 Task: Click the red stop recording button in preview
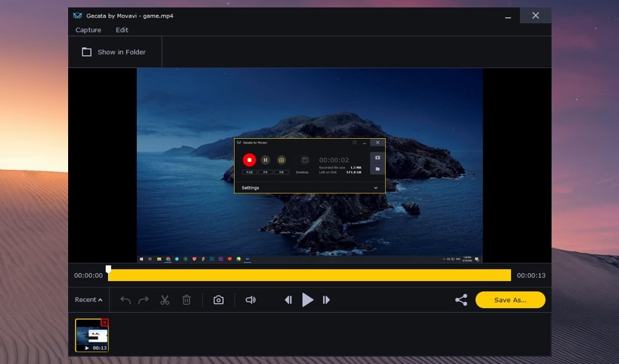click(x=249, y=160)
